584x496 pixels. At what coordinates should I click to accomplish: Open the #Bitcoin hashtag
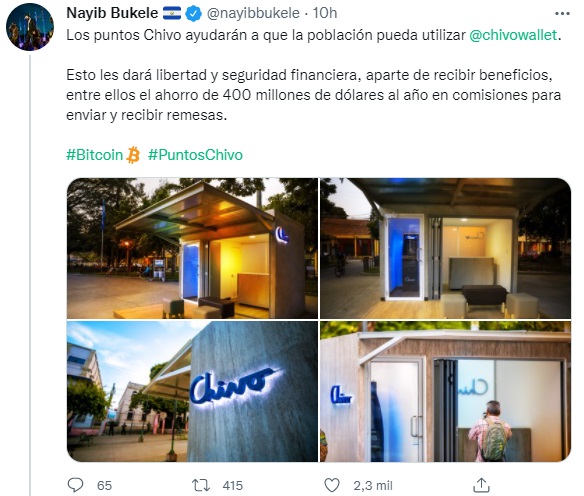pos(95,155)
